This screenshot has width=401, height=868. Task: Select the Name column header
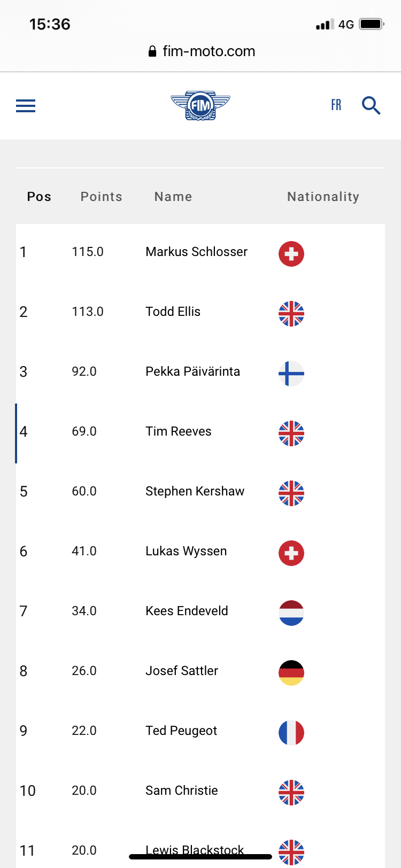pyautogui.click(x=173, y=197)
